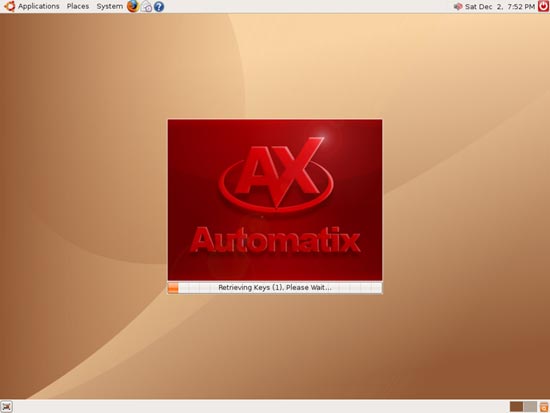Click the AX logo on the splash screen
The width and height of the screenshot is (550, 413).
pyautogui.click(x=276, y=174)
